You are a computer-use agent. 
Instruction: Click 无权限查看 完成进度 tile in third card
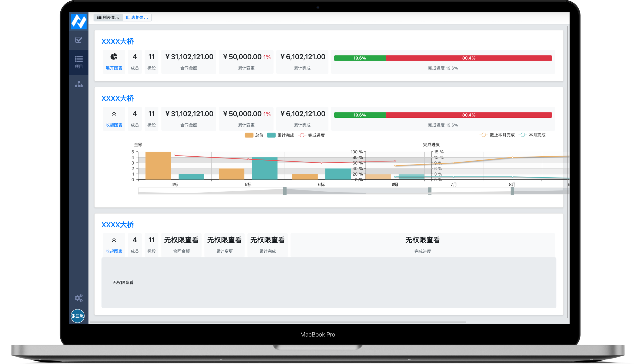(x=423, y=245)
